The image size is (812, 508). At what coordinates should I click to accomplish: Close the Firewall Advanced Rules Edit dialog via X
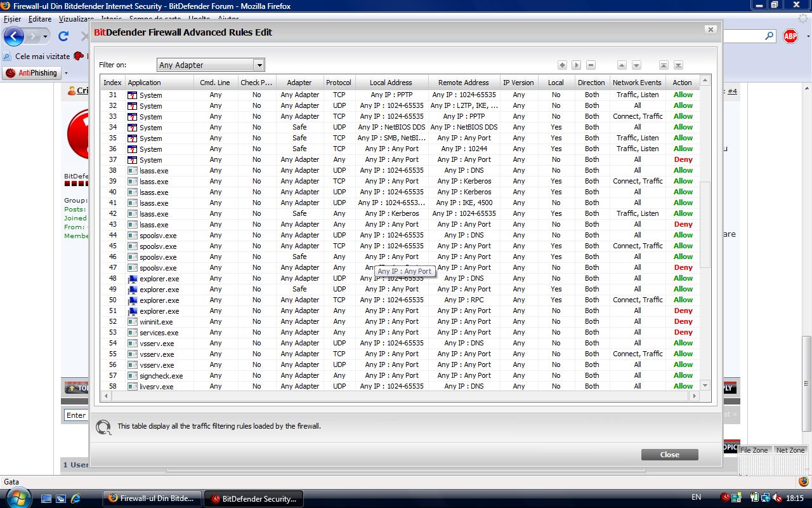click(710, 29)
